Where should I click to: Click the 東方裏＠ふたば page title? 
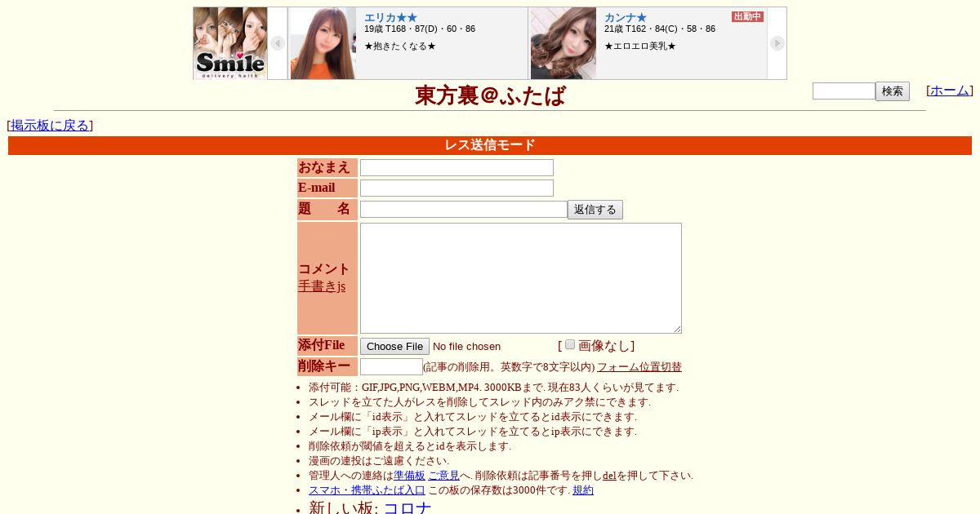tap(490, 95)
